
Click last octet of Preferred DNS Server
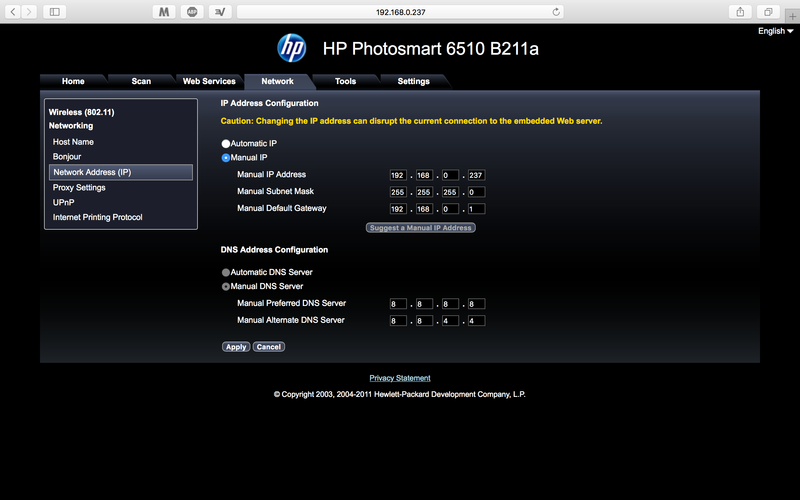476,304
